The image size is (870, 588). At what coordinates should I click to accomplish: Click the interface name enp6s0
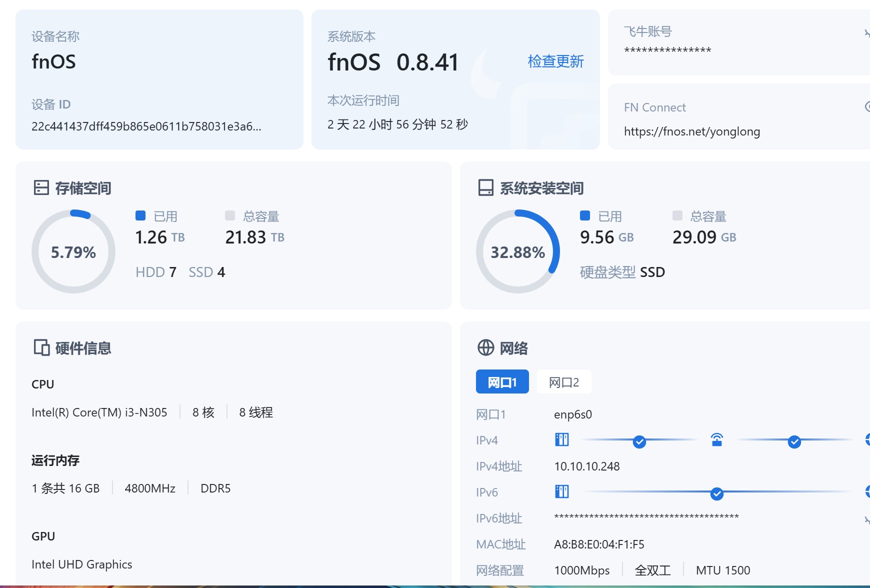[573, 414]
